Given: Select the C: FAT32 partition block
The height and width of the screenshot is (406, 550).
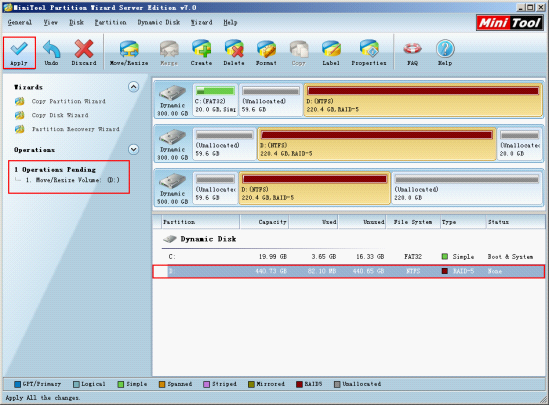Looking at the screenshot, I should [215, 100].
